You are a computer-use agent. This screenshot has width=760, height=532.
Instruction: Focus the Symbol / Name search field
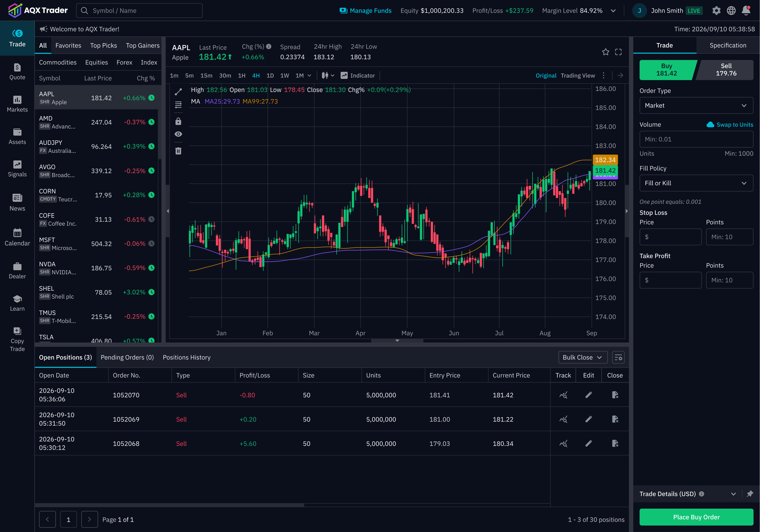coord(139,11)
